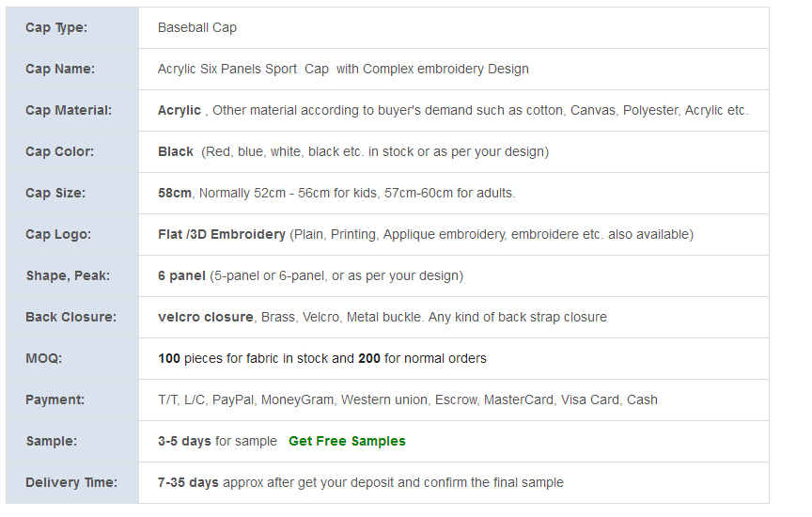The image size is (812, 517).
Task: Click the 7-35 days delivery text
Action: pyautogui.click(x=188, y=483)
